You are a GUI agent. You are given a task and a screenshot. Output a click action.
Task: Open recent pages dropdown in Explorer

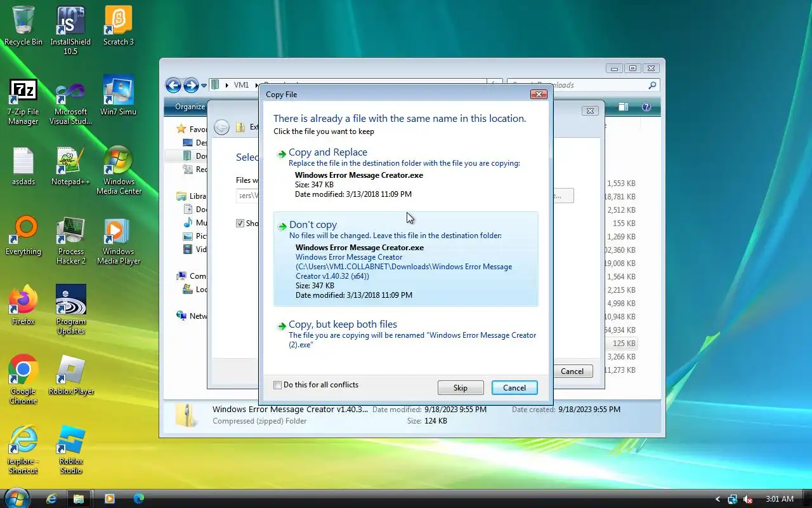pyautogui.click(x=204, y=85)
